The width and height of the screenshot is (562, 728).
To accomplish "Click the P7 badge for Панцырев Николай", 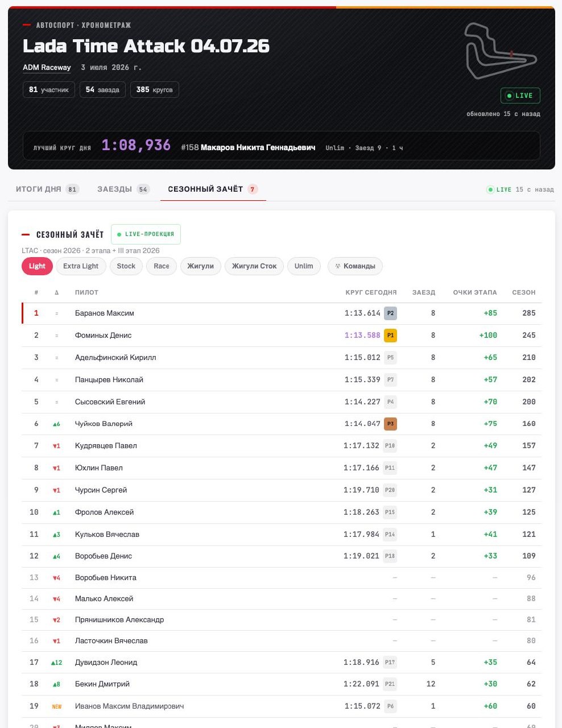I will [390, 380].
